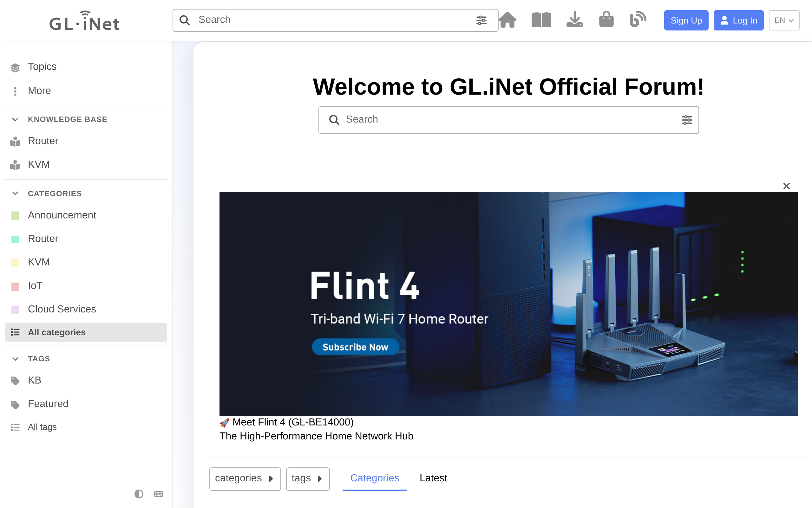The height and width of the screenshot is (508, 812).
Task: Click the KB tag icon
Action: (x=15, y=381)
